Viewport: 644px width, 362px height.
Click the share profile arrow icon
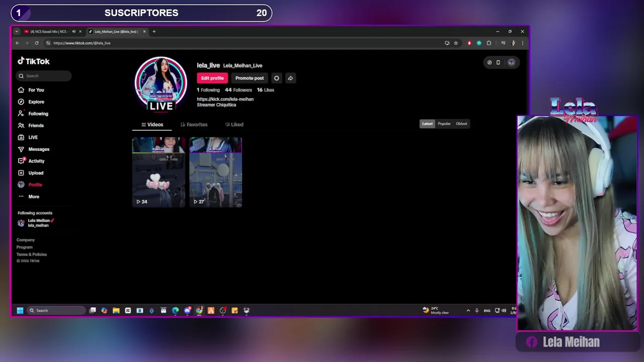290,78
